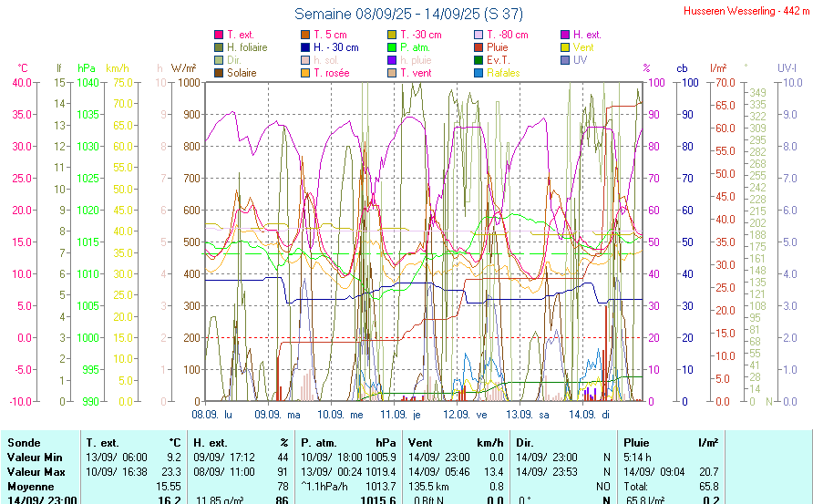Click the '08.09. lu' date axis label
Viewport: 813px width, 504px height.
point(212,415)
